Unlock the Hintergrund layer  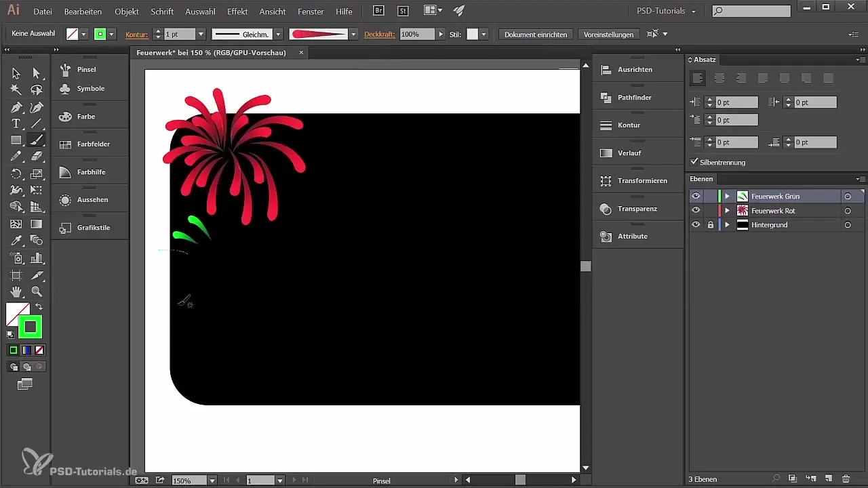(x=711, y=224)
